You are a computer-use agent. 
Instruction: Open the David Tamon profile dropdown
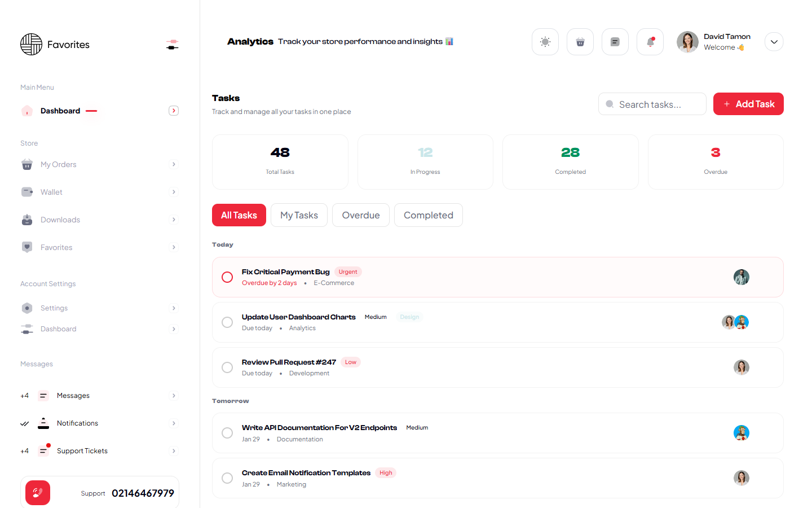774,41
